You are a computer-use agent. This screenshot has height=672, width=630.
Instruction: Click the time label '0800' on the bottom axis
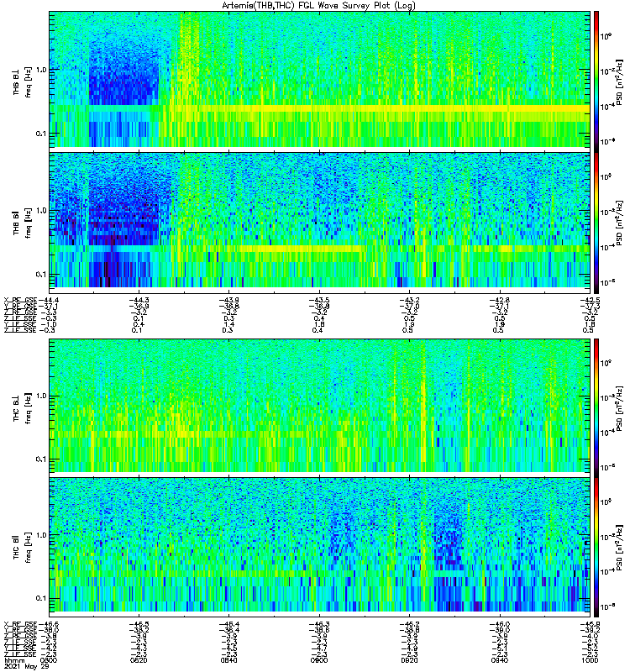(x=49, y=660)
